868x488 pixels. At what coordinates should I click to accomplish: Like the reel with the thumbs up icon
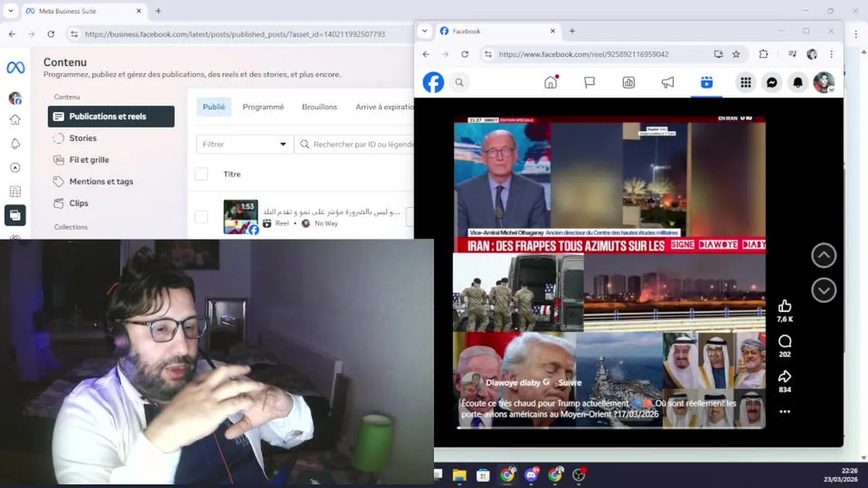pos(785,306)
